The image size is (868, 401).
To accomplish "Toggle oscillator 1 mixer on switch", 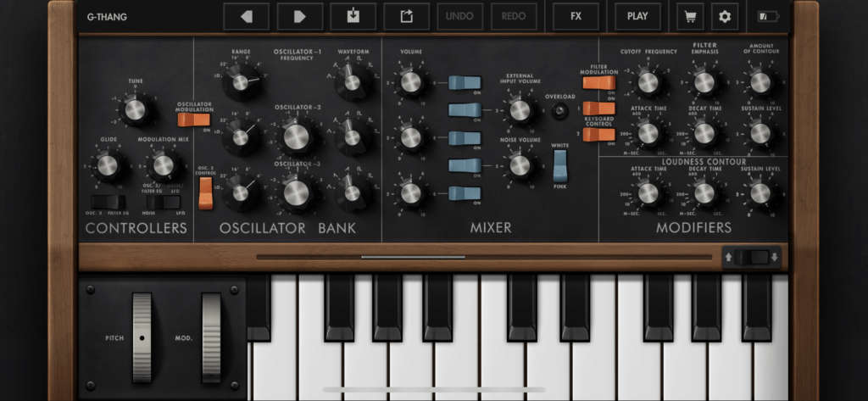I will [465, 82].
